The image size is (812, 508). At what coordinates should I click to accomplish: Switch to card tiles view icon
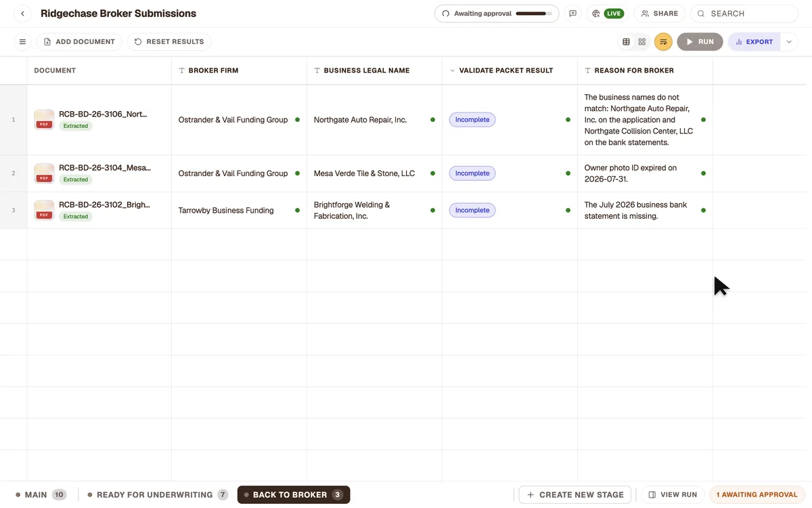642,42
